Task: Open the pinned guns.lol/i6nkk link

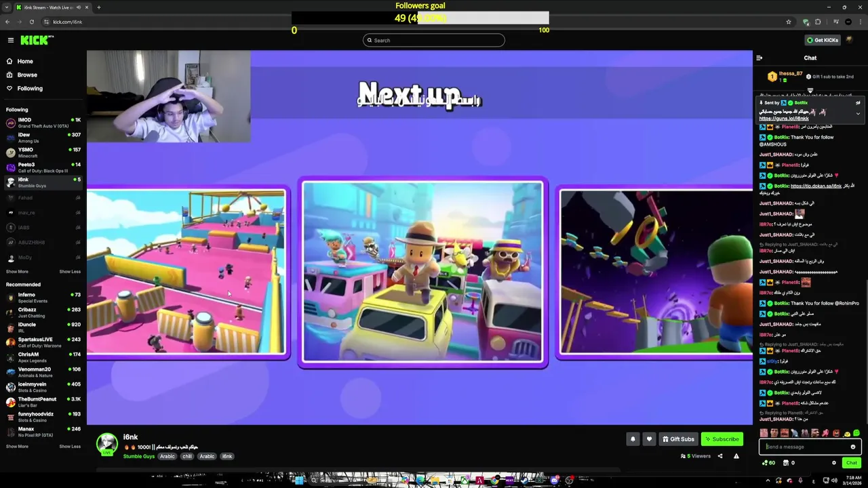Action: pyautogui.click(x=783, y=119)
